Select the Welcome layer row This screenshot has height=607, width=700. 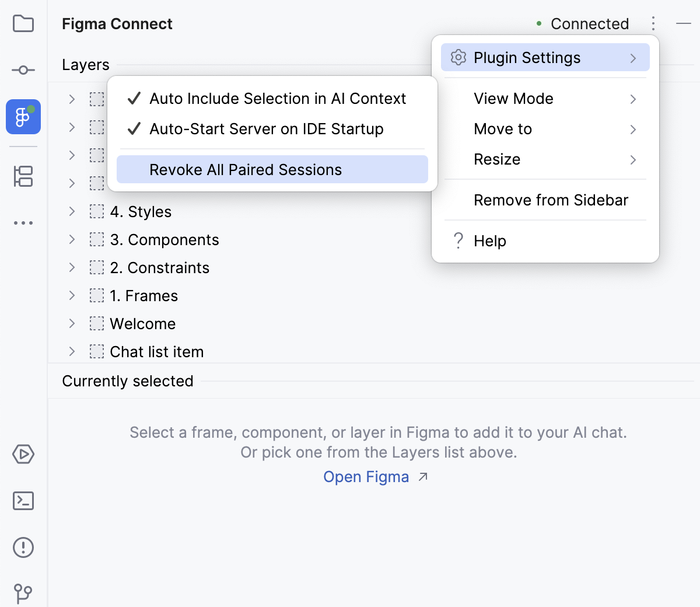(373, 323)
